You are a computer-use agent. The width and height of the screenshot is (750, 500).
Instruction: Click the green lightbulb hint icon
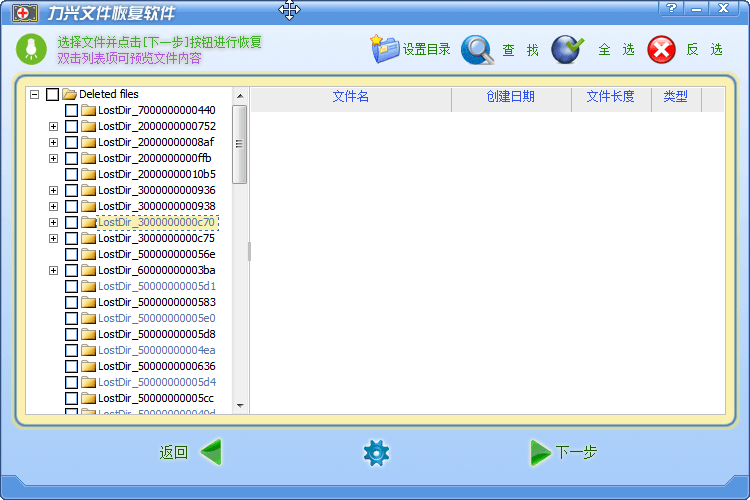coord(31,48)
